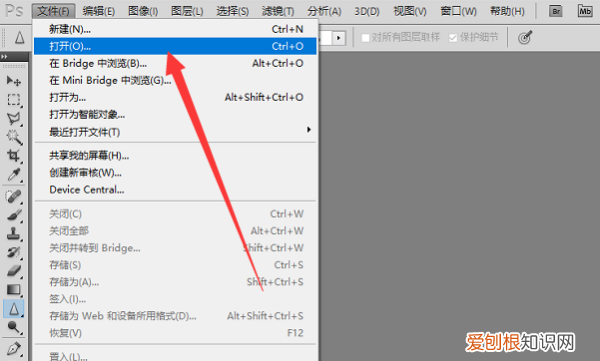Open the 分析(A) menu
This screenshot has width=600, height=361.
324,11
